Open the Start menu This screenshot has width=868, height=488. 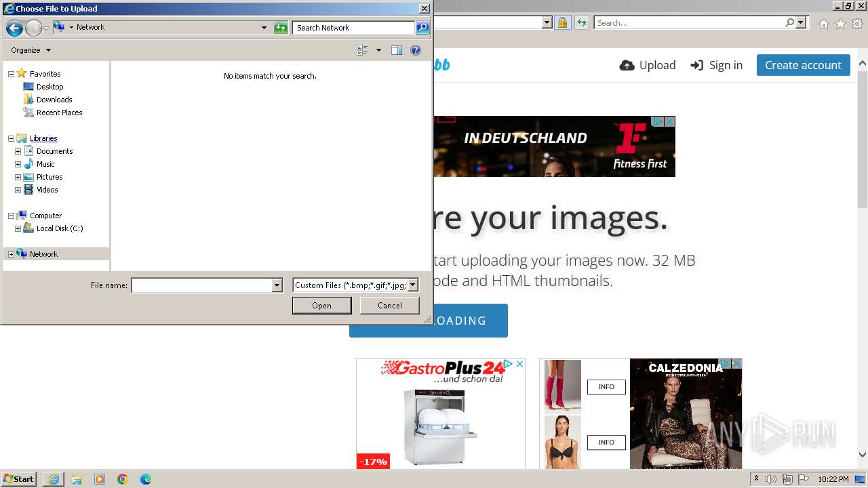pyautogui.click(x=19, y=479)
